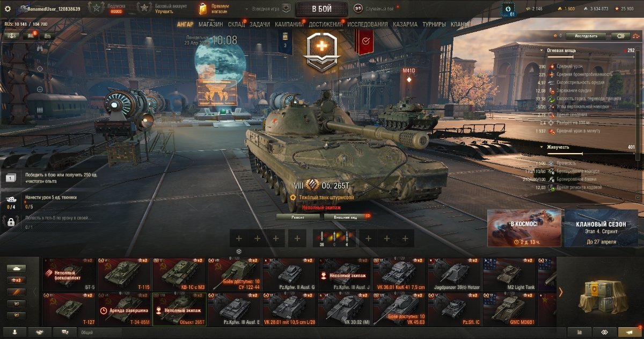This screenshot has height=339, width=644.
Task: Select the Т-34-85М tank in the carousel
Action: (x=125, y=309)
